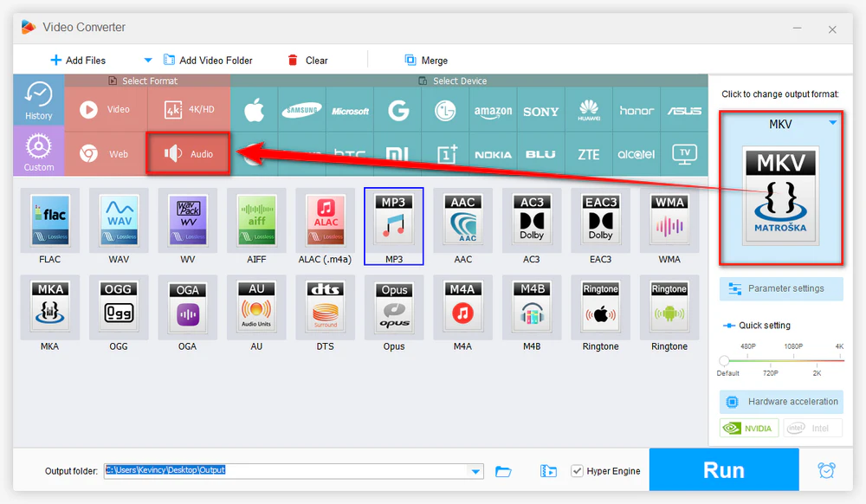This screenshot has height=504, width=866.
Task: Open the History tab
Action: pyautogui.click(x=39, y=100)
